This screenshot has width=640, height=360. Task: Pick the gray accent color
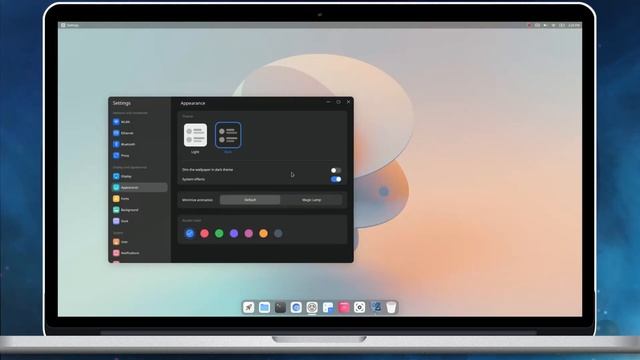click(278, 233)
